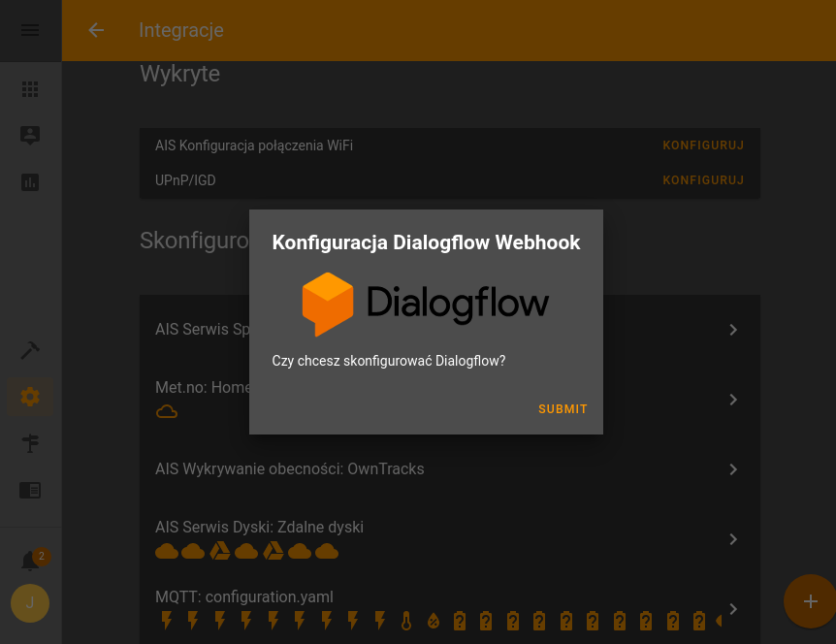Open the bar chart history icon in the sidebar
This screenshot has height=644, width=836.
30,182
